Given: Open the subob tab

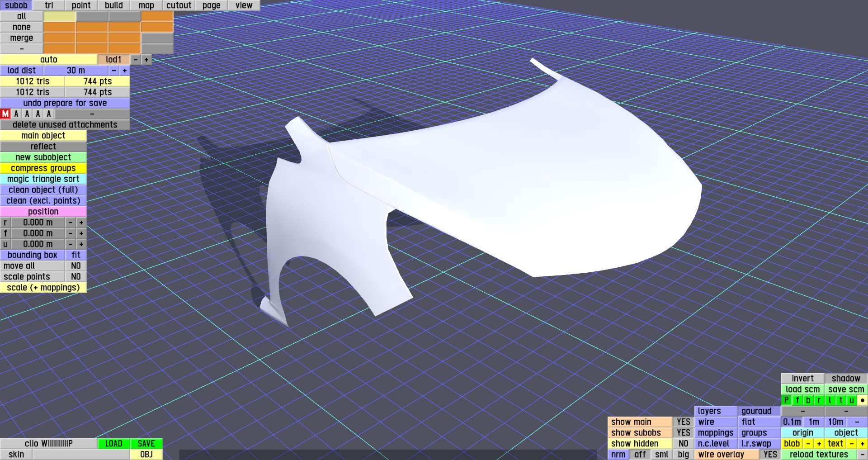Looking at the screenshot, I should (x=16, y=5).
